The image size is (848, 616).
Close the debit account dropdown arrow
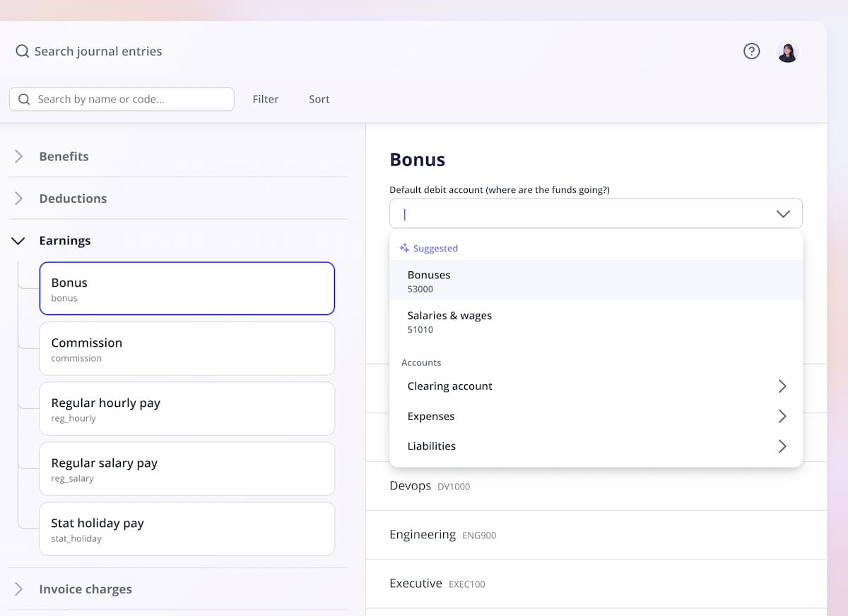(783, 213)
